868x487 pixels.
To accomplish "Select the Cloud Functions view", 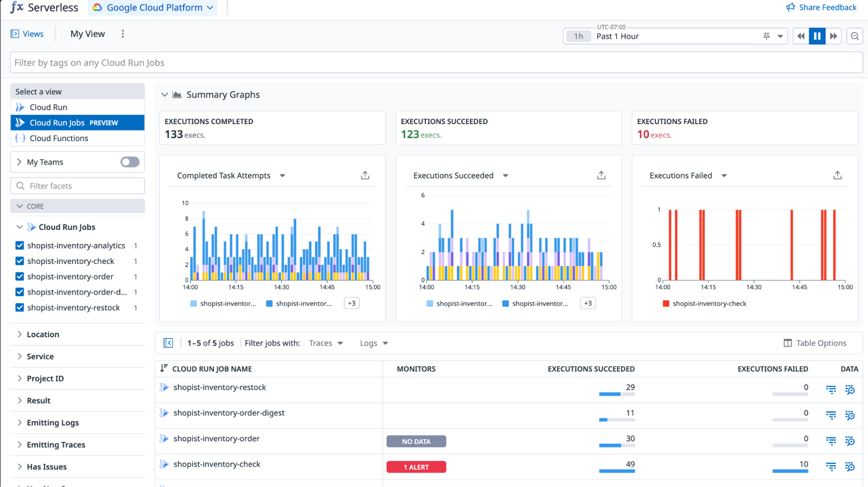I will 77,138.
